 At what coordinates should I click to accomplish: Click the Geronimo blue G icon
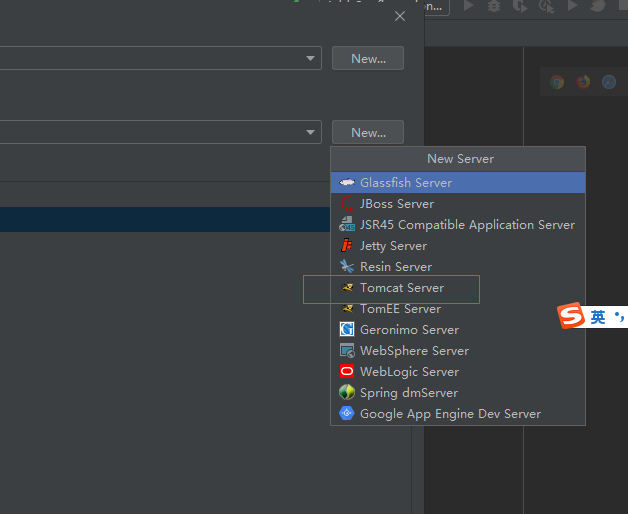pyautogui.click(x=347, y=329)
